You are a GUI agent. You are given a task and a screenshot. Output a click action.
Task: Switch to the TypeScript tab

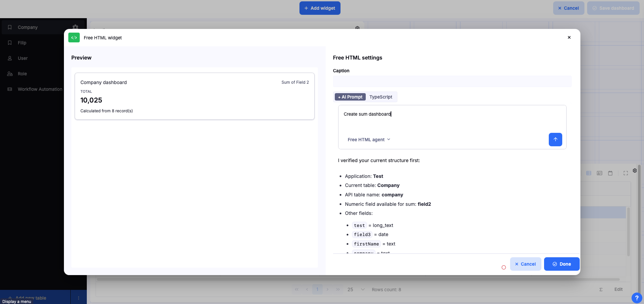pos(381,97)
